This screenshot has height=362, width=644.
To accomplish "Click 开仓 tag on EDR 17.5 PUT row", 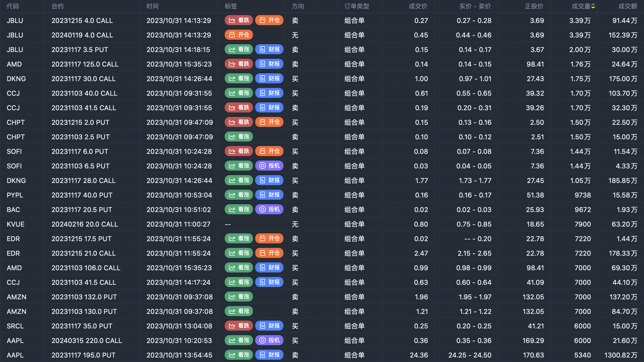I will pos(269,238).
